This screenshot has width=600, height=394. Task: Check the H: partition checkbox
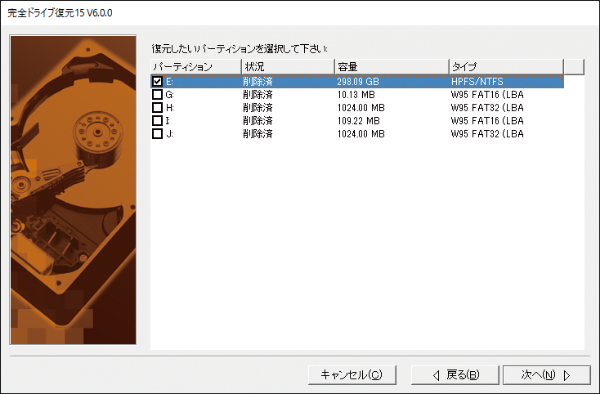[157, 107]
